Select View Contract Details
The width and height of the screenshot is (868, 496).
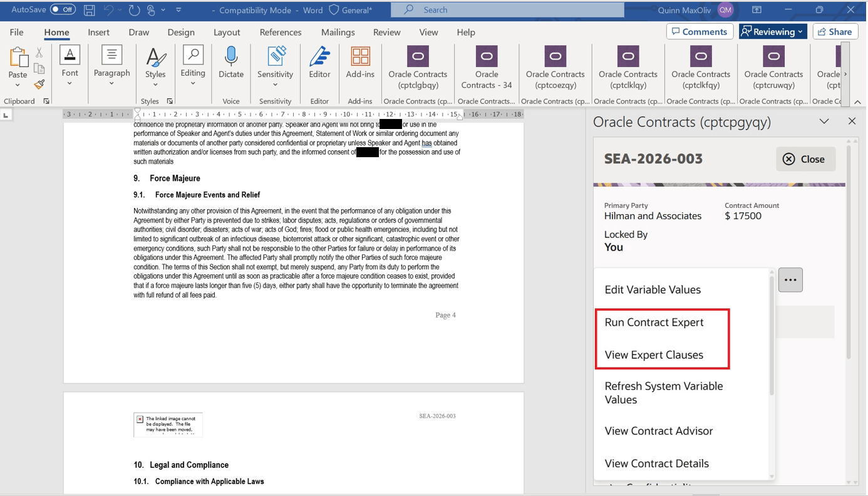(657, 463)
